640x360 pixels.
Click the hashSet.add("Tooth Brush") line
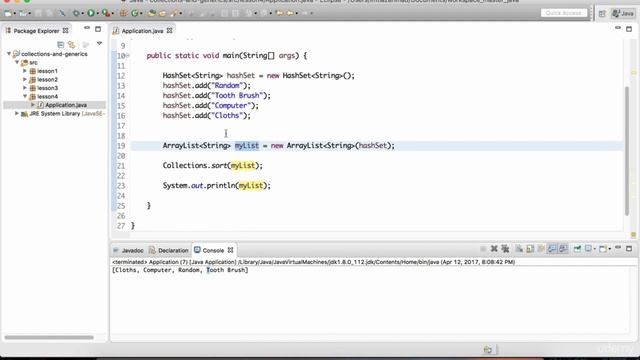click(217, 95)
